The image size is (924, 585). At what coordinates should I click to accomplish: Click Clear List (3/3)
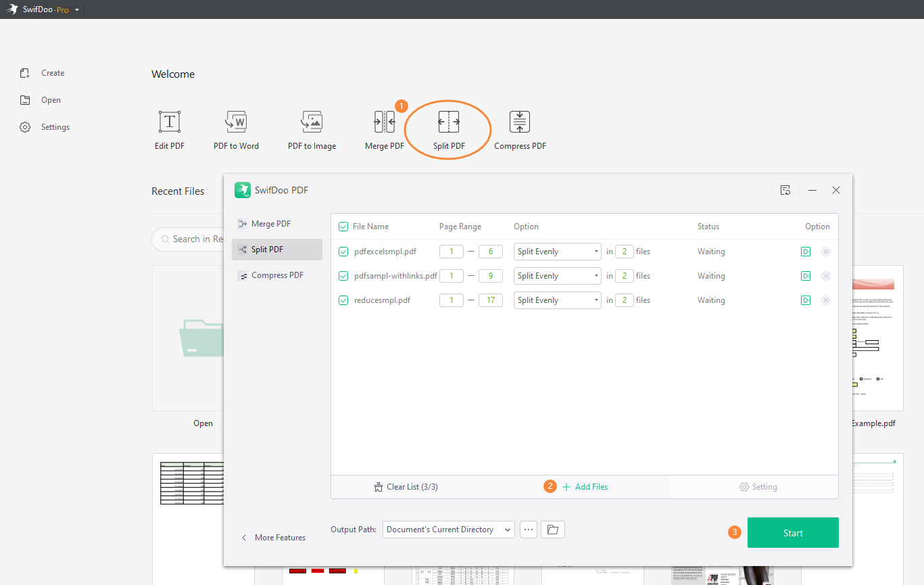[x=406, y=487]
